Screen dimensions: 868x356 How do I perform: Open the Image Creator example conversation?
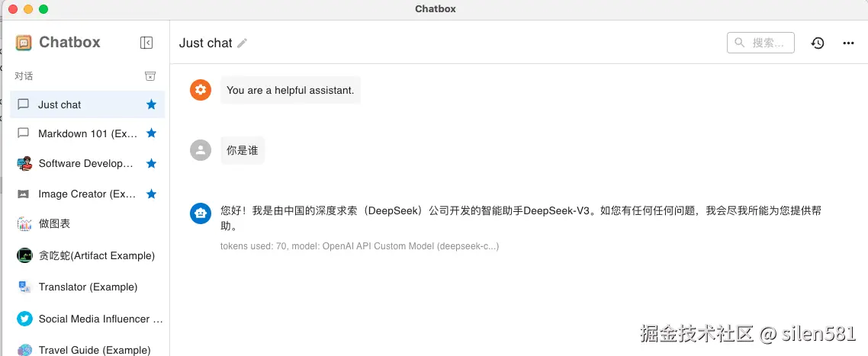(x=88, y=194)
